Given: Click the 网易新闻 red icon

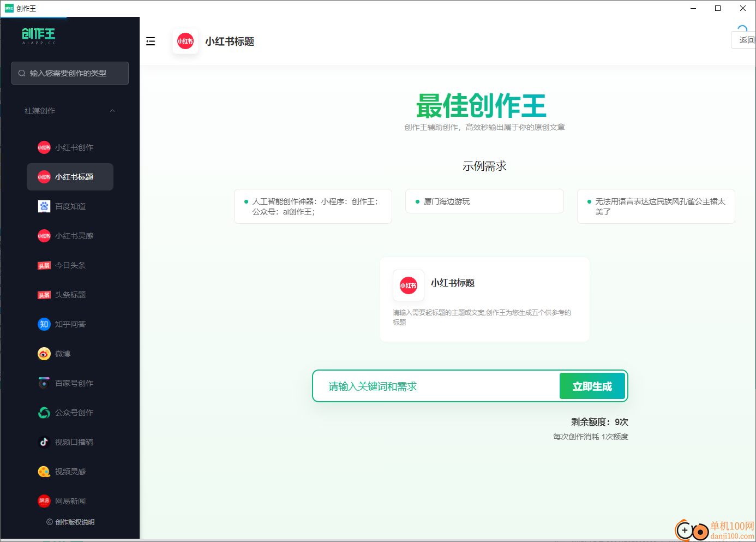Looking at the screenshot, I should pyautogui.click(x=44, y=501).
